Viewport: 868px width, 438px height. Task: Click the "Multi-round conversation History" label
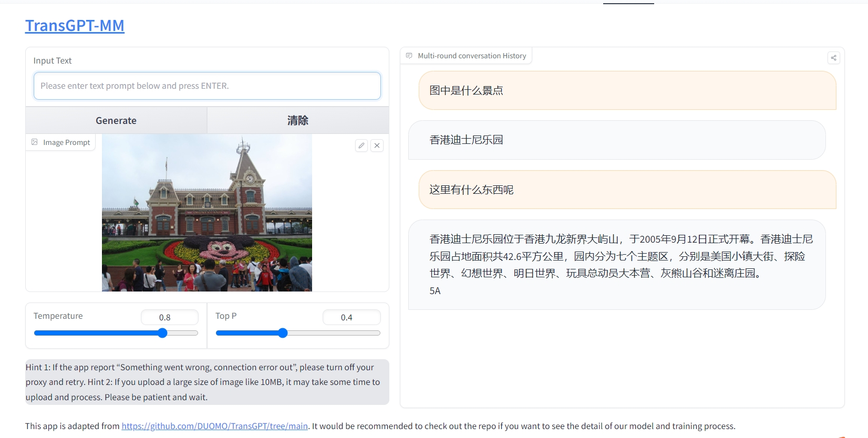[x=472, y=56]
